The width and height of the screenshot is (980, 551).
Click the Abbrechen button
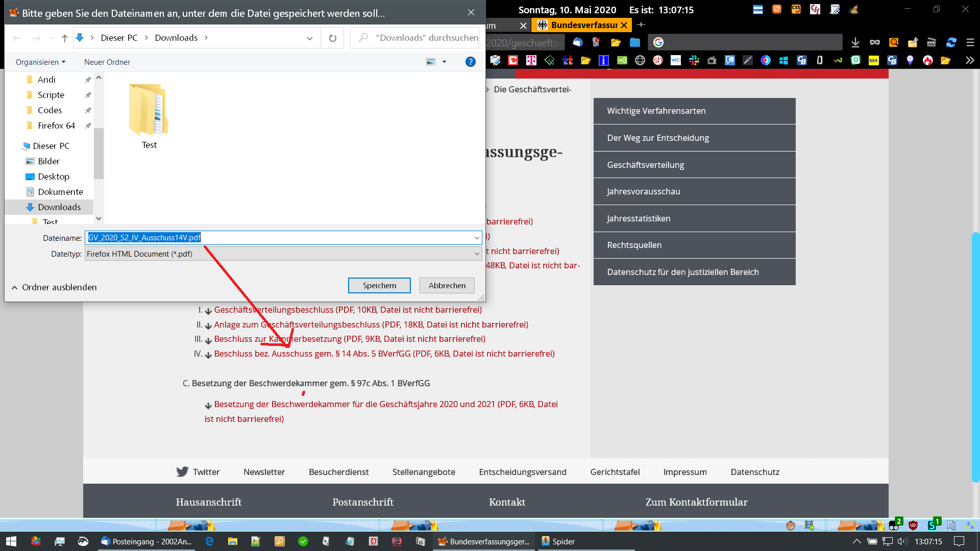pos(447,286)
